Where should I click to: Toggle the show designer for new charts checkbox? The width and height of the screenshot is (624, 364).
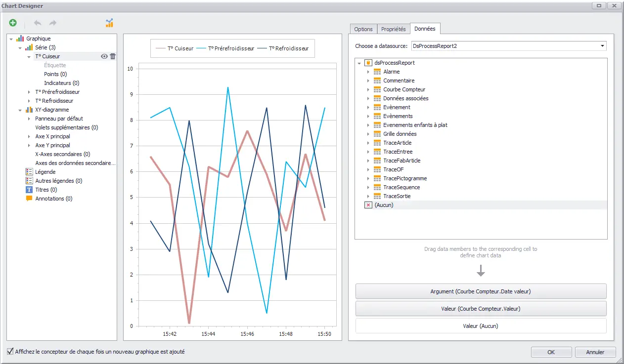click(x=10, y=352)
